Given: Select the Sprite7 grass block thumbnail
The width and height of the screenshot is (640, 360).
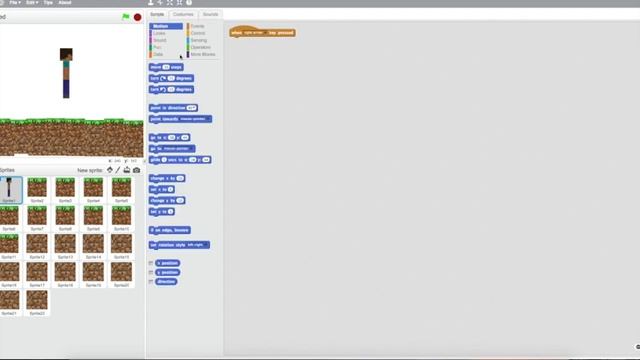Looking at the screenshot, I should (x=37, y=218).
